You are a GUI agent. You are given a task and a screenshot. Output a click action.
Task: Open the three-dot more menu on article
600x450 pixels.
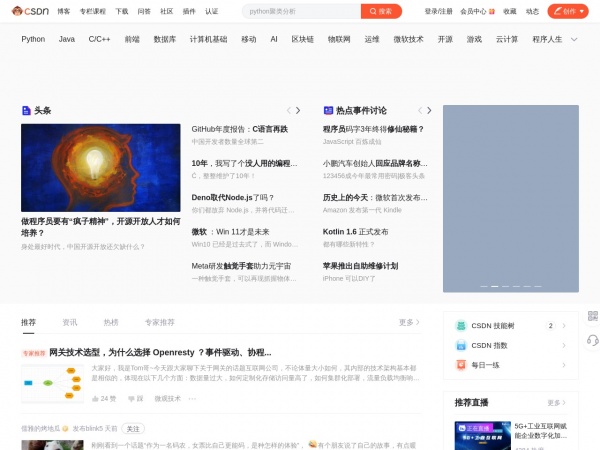click(x=192, y=399)
